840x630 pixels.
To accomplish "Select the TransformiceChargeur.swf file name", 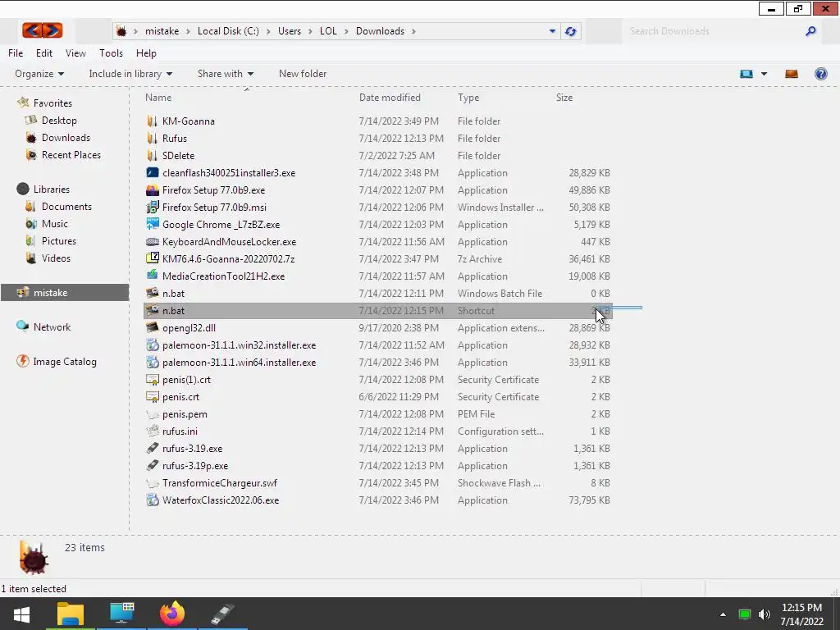I will pyautogui.click(x=220, y=482).
